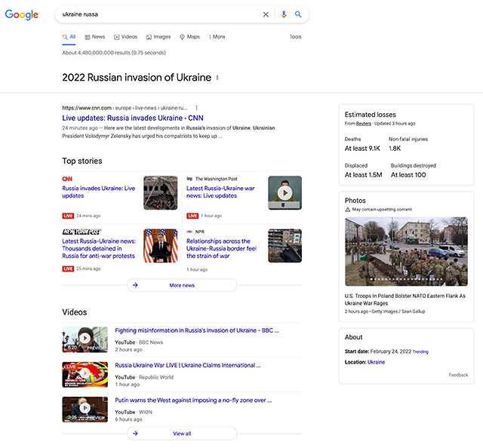Play Republic World LIVE video thumbnail
Viewport: 483px width, 448px height.
pyautogui.click(x=85, y=374)
